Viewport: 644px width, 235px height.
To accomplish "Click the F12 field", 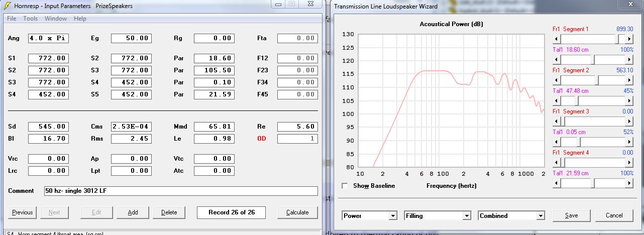I will click(x=297, y=58).
